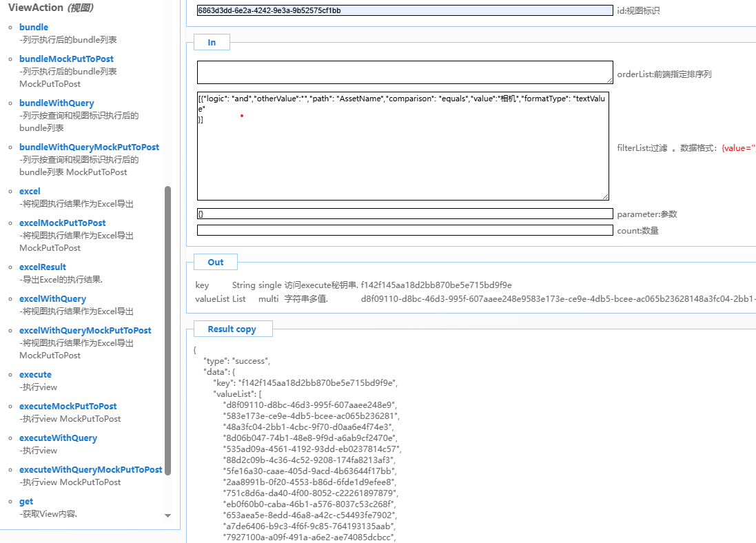
Task: Select excelMockPutToPost link
Action: pyautogui.click(x=62, y=223)
